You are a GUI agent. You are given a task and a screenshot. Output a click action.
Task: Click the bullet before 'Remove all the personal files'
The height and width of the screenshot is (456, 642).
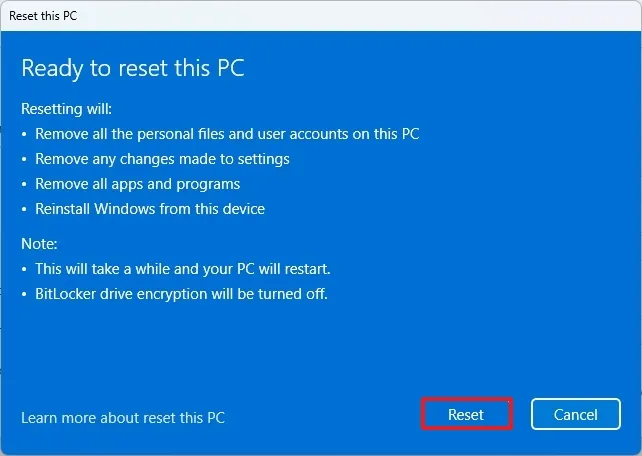pos(24,134)
